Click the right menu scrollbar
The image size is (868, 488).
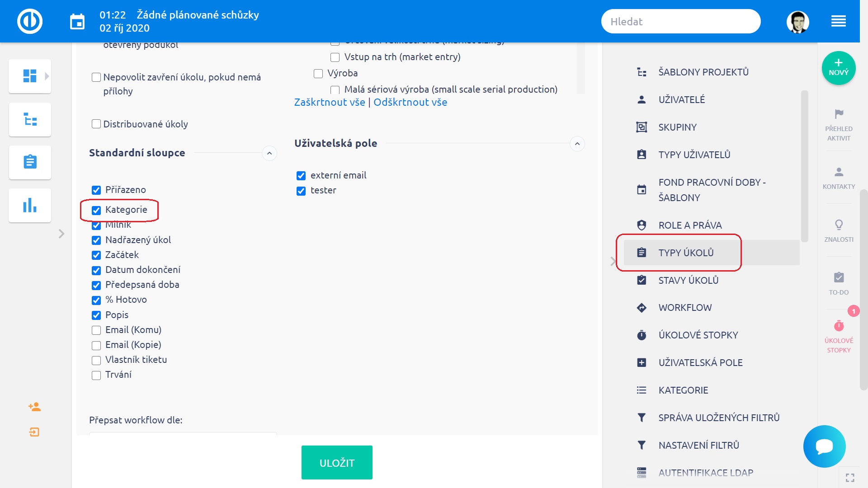(x=804, y=166)
